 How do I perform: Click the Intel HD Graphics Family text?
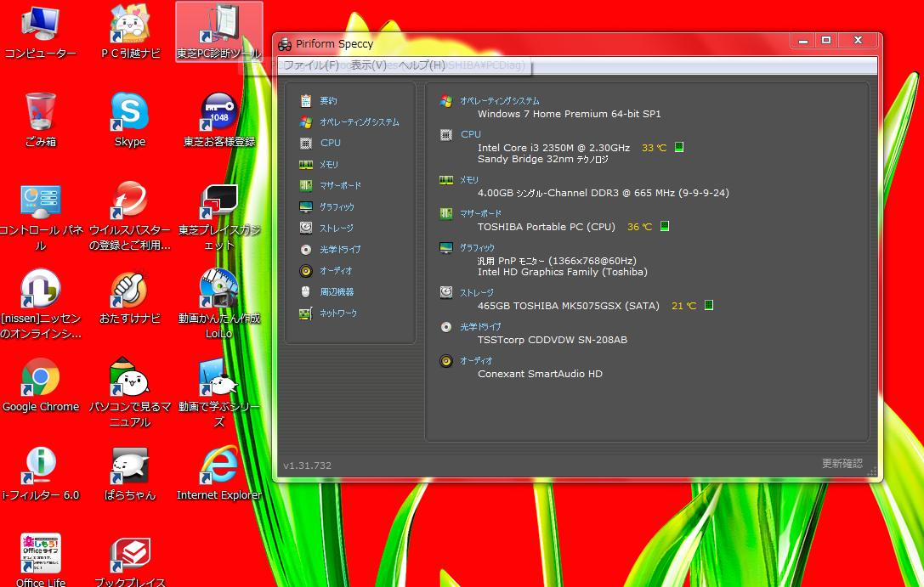pyautogui.click(x=562, y=272)
